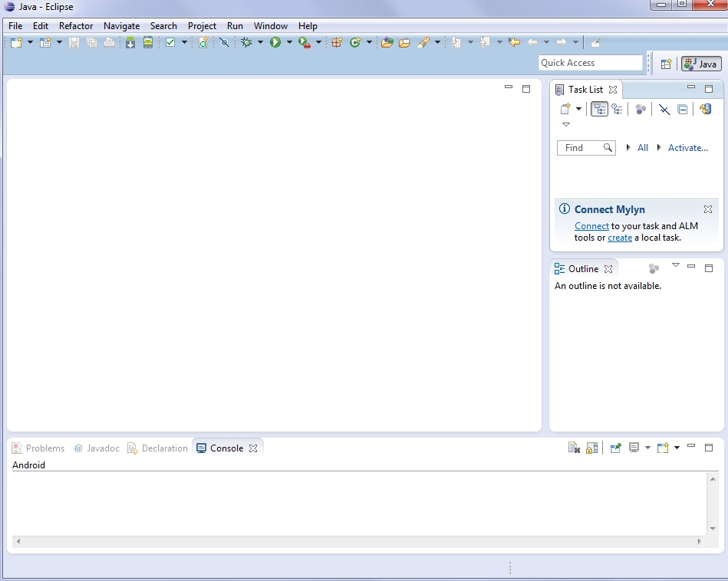The width and height of the screenshot is (728, 581).
Task: Click the Last Edit Location icon
Action: click(514, 43)
